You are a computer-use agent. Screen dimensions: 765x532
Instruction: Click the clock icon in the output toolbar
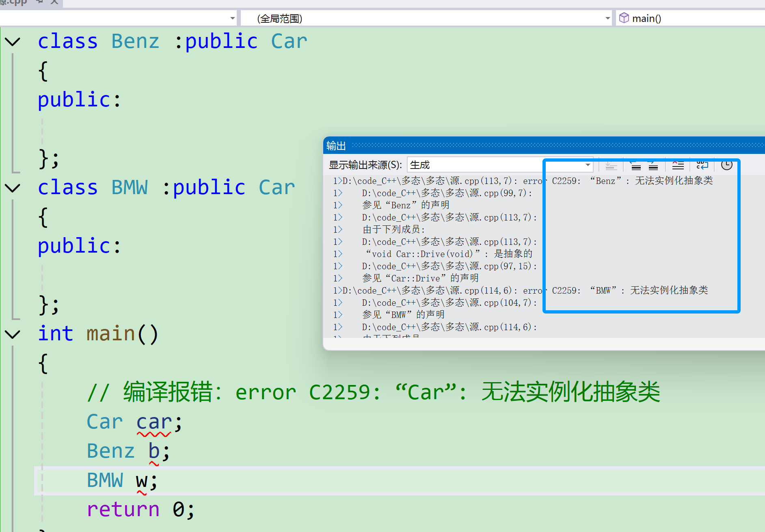(726, 165)
